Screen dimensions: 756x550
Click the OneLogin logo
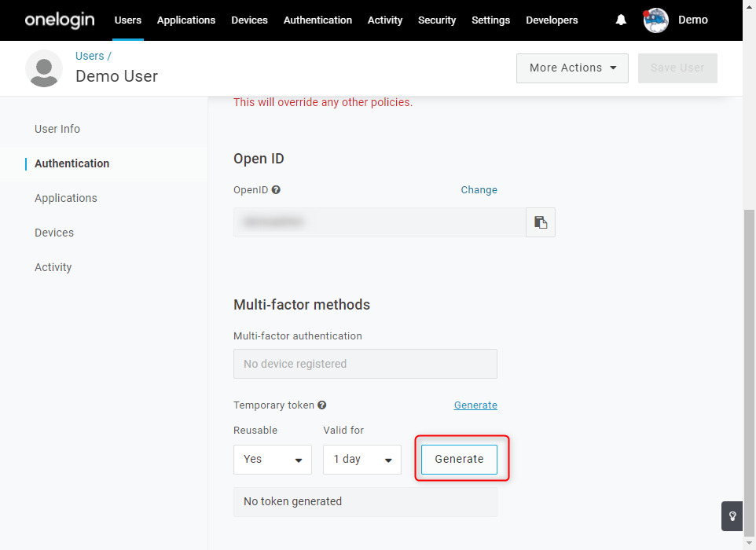pyautogui.click(x=60, y=20)
